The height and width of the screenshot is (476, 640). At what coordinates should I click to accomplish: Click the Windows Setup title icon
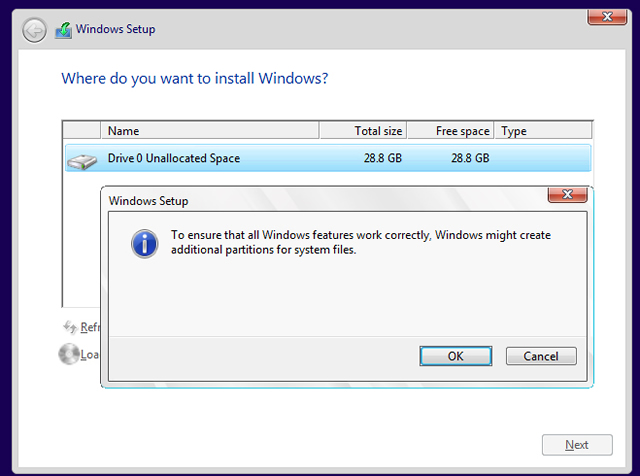tap(63, 30)
